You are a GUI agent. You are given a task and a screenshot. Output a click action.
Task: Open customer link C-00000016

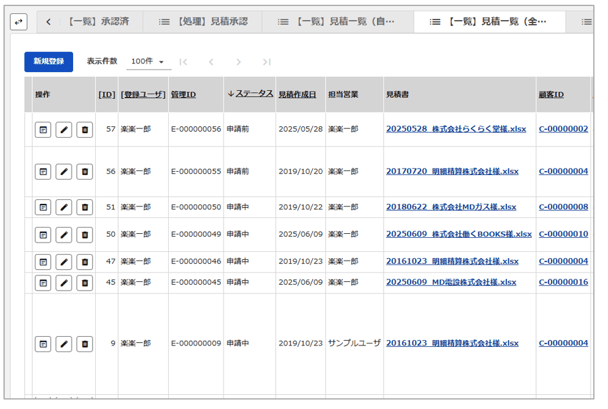[563, 282]
